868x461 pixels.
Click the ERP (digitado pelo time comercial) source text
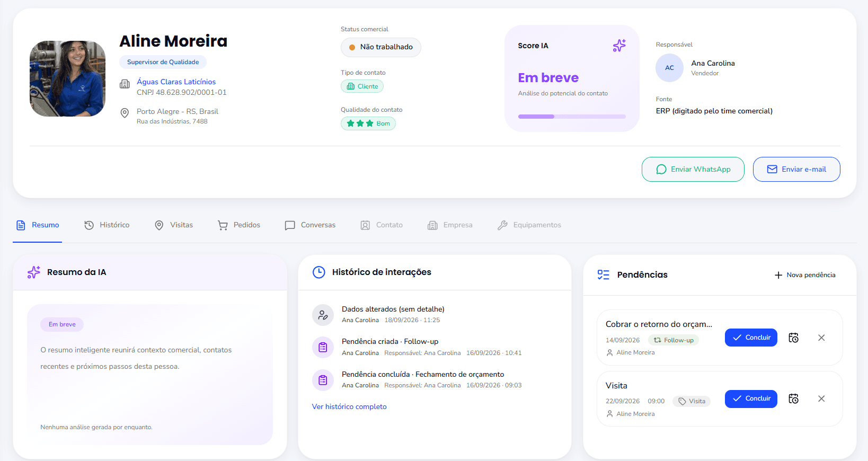[x=714, y=111]
